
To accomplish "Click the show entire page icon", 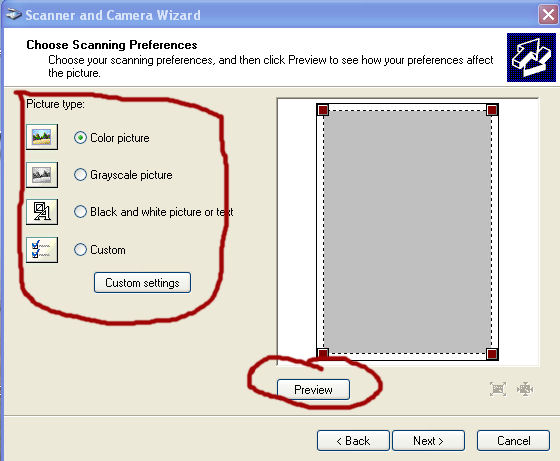I will 525,389.
